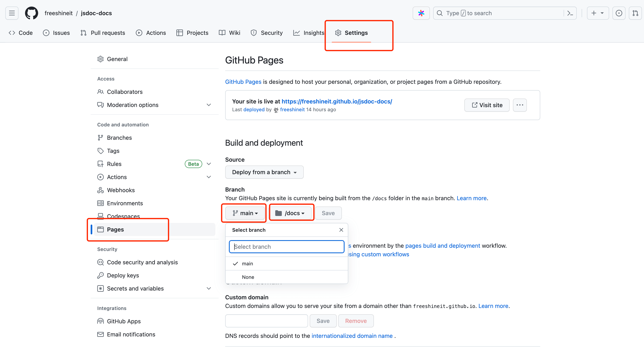Click the Visit site button

click(x=487, y=105)
